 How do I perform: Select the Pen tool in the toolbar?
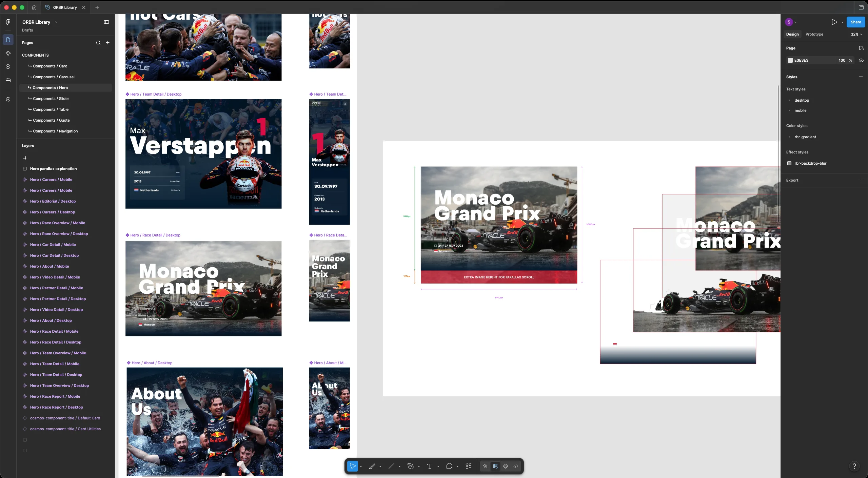[410, 466]
